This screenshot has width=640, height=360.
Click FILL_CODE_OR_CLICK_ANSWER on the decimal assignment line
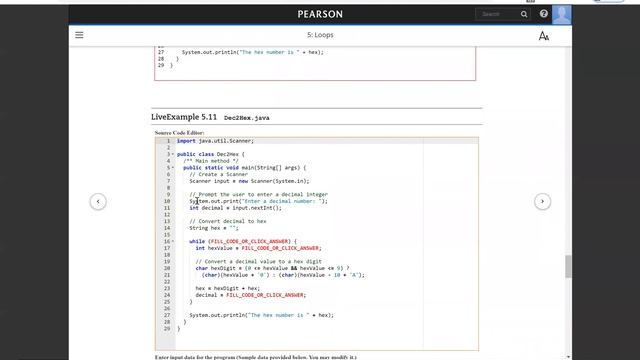click(x=265, y=295)
